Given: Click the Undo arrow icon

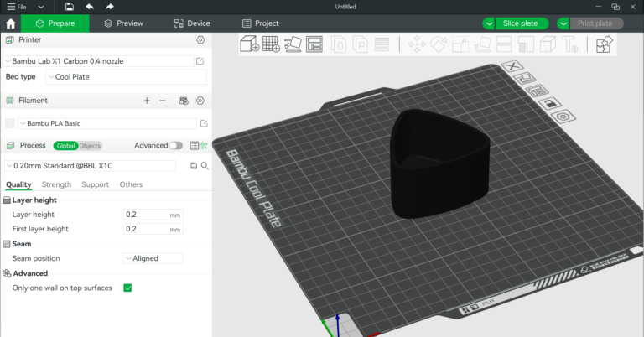Looking at the screenshot, I should point(90,7).
